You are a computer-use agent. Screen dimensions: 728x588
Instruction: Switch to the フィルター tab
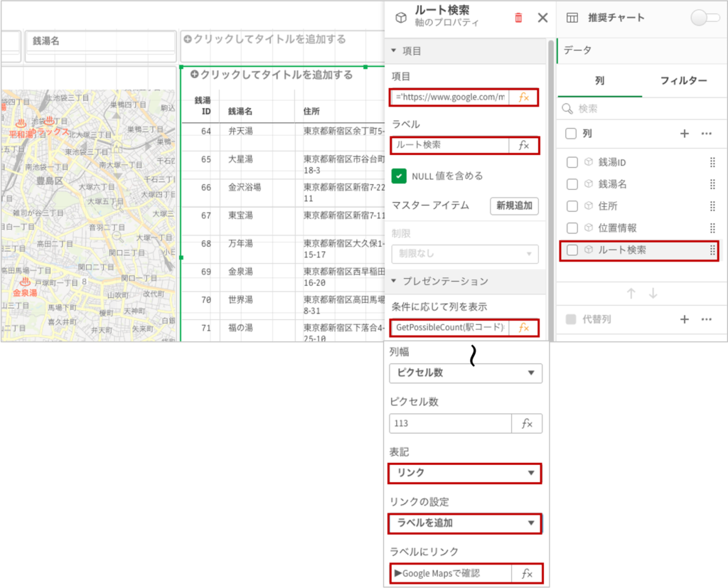pos(683,81)
